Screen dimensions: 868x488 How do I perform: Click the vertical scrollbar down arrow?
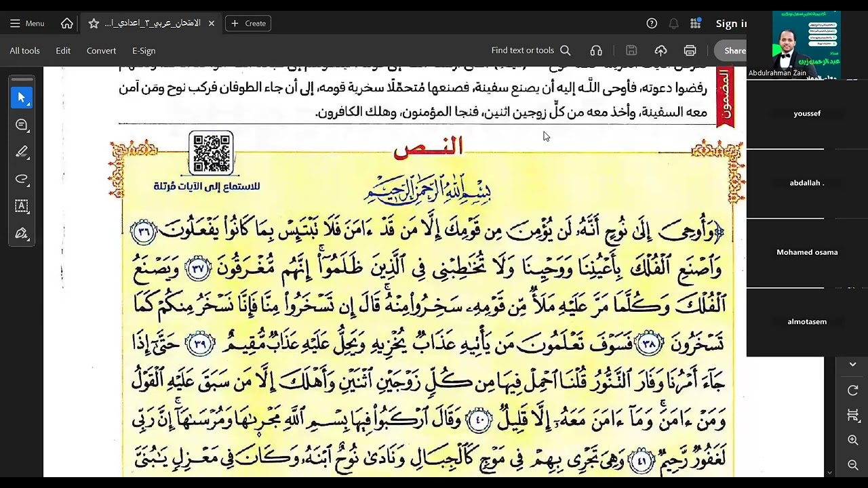coord(829,472)
